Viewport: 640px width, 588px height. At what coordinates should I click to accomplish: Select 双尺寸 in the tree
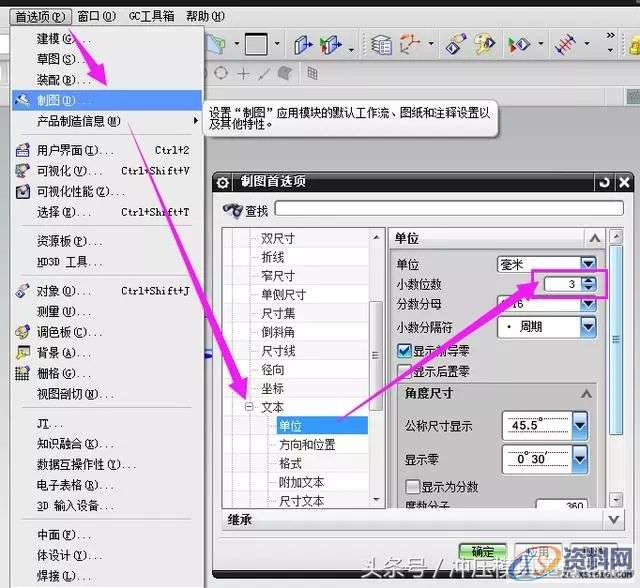(278, 238)
